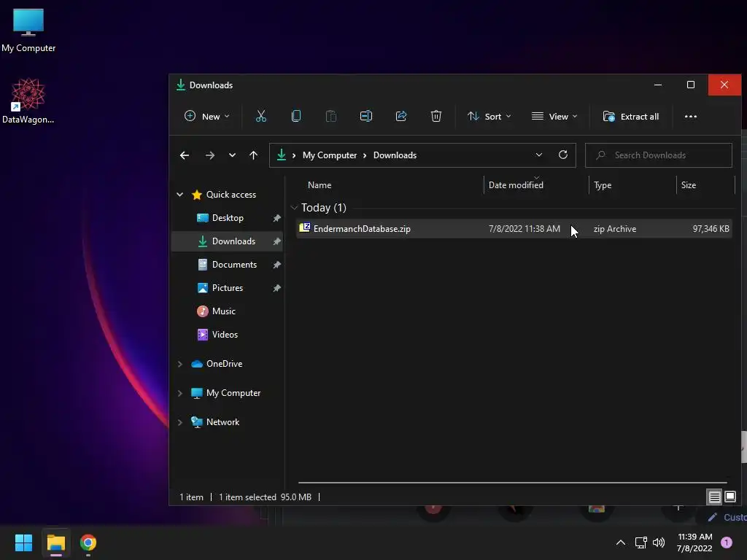
Task: Unpin Pictures from Quick access
Action: coord(276,288)
